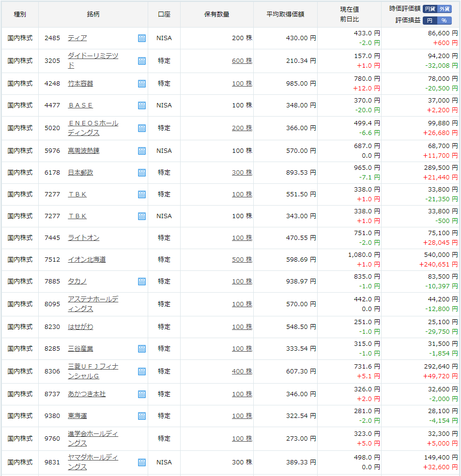Image resolution: width=461 pixels, height=476 pixels.
Task: Open the calendar icon for 東海運
Action: (x=142, y=416)
